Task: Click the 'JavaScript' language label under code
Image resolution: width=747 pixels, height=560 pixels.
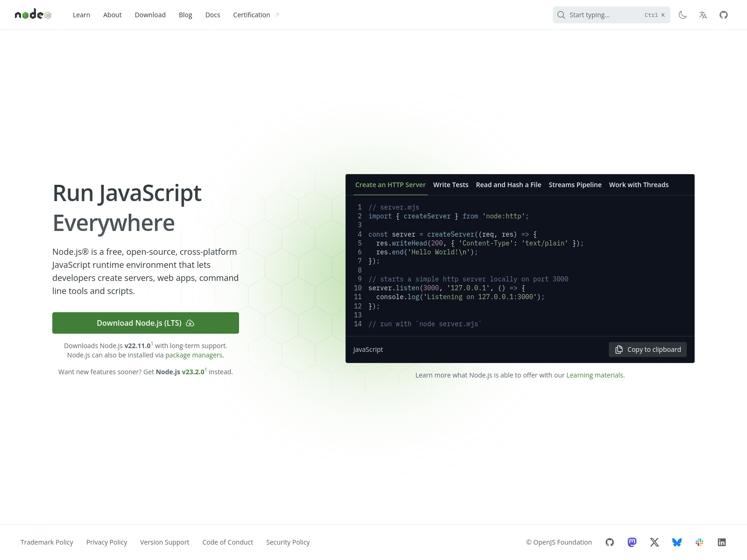Action: 368,350
